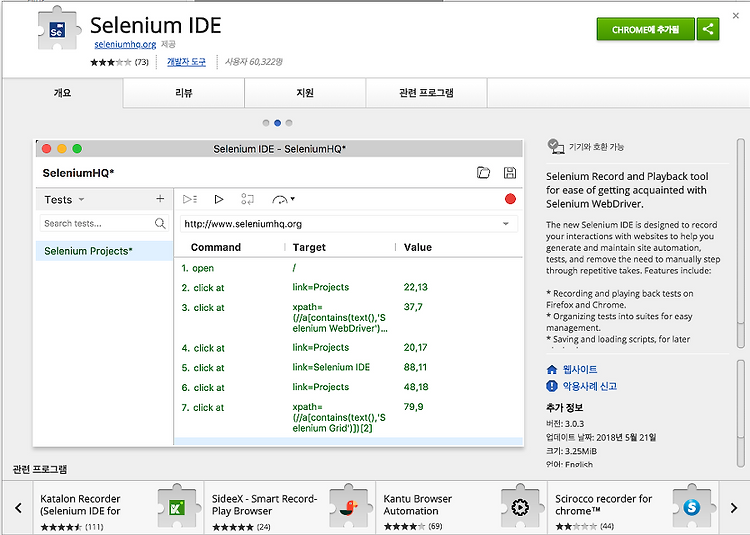Switch to the 리뷰 tab
The width and height of the screenshot is (750, 535).
pyautogui.click(x=184, y=93)
